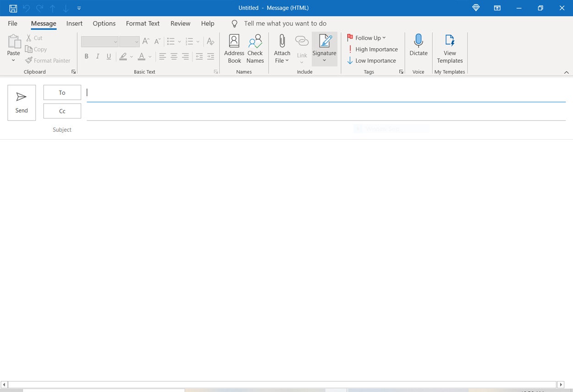573x392 pixels.
Task: Expand the numbering styles arrow
Action: tap(198, 42)
